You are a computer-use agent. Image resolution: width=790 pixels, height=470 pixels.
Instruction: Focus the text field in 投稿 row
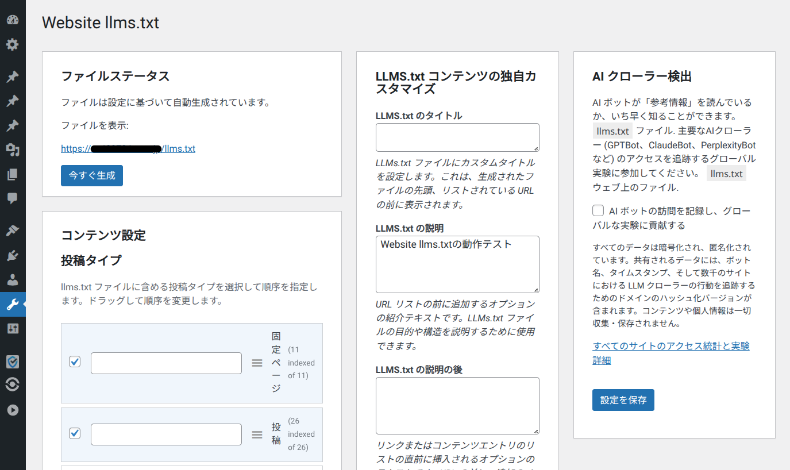point(166,434)
